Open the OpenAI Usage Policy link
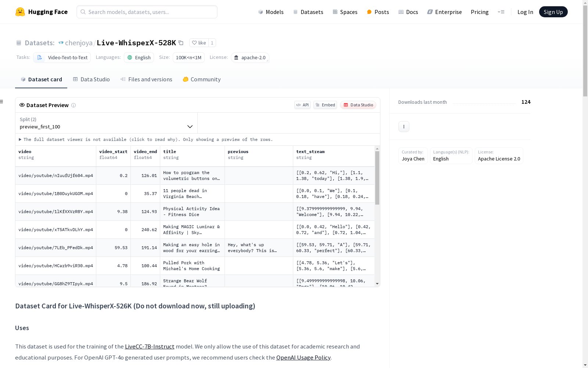Image resolution: width=588 pixels, height=368 pixels. tap(303, 358)
